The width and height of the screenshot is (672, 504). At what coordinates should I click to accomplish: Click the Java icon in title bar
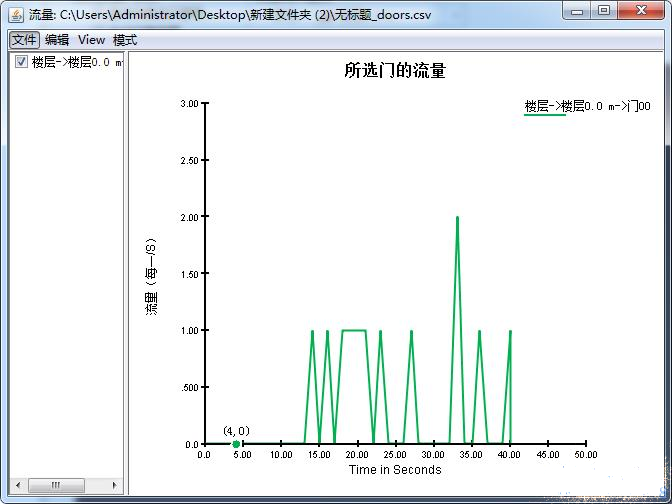[16, 15]
